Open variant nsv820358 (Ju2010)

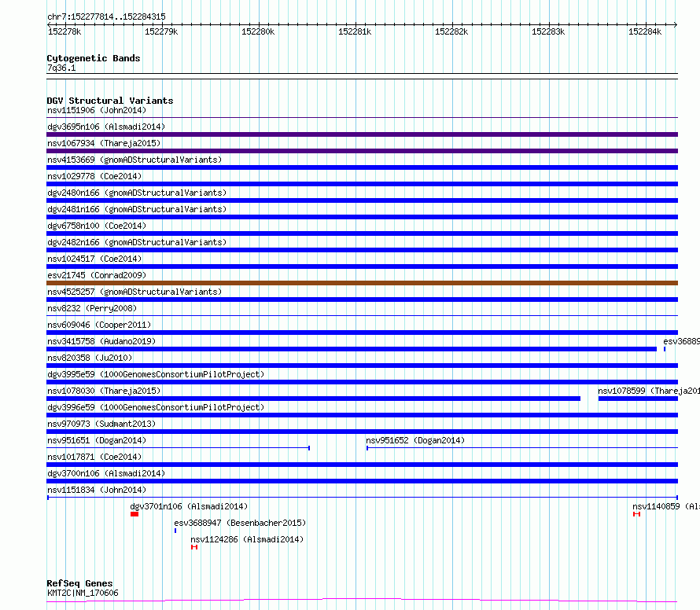pos(90,358)
